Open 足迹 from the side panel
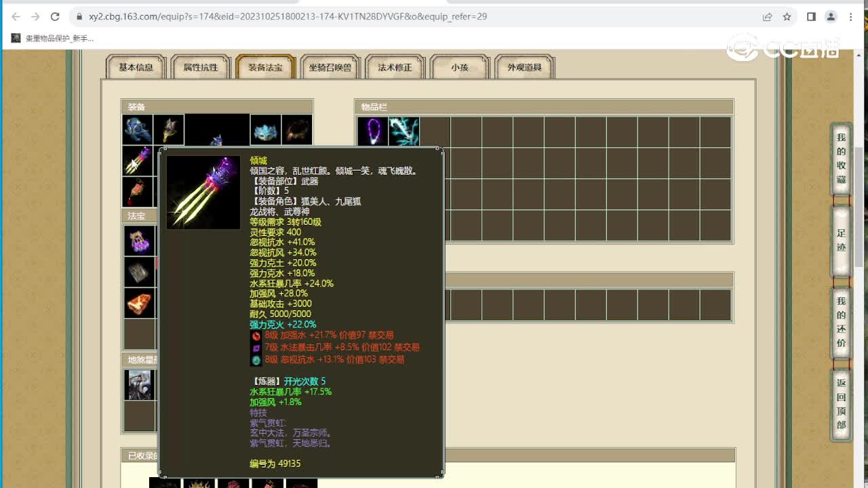This screenshot has width=868, height=488. [841, 240]
